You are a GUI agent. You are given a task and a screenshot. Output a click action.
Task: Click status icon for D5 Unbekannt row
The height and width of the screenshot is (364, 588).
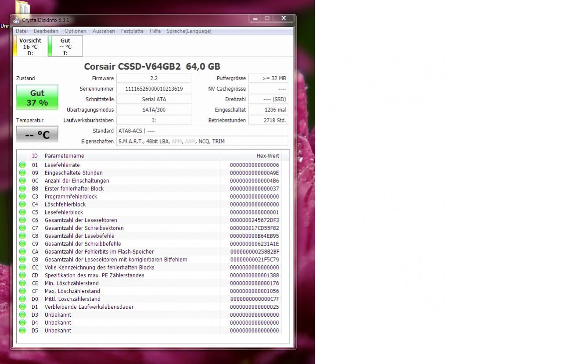point(22,331)
